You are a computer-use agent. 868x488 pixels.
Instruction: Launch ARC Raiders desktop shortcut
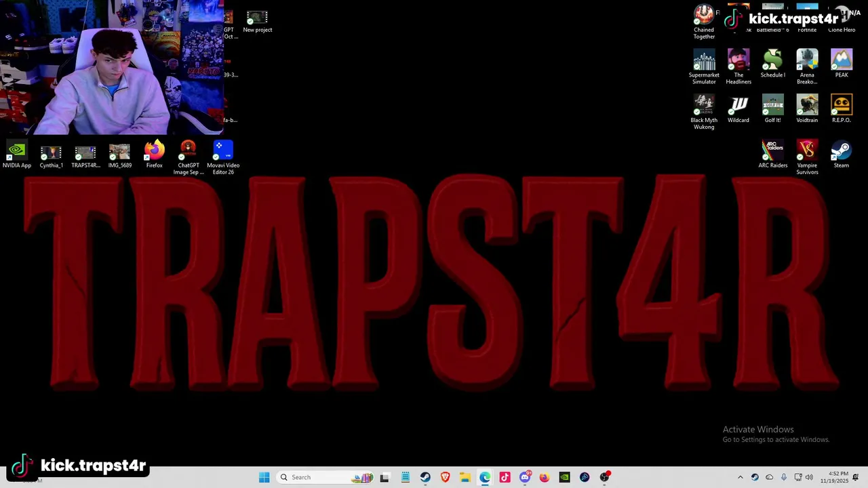point(772,155)
